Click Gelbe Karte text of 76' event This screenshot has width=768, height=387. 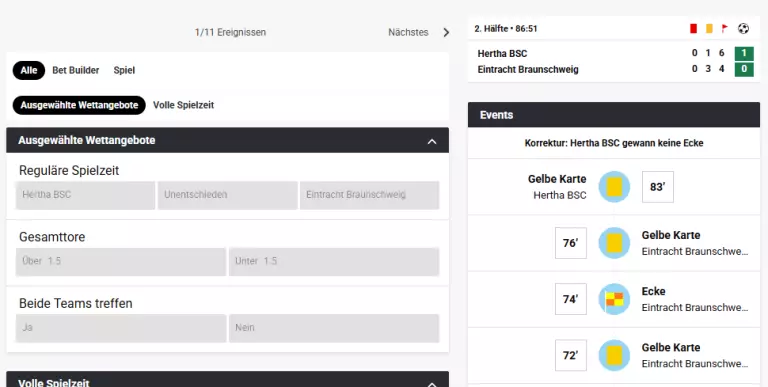[671, 235]
